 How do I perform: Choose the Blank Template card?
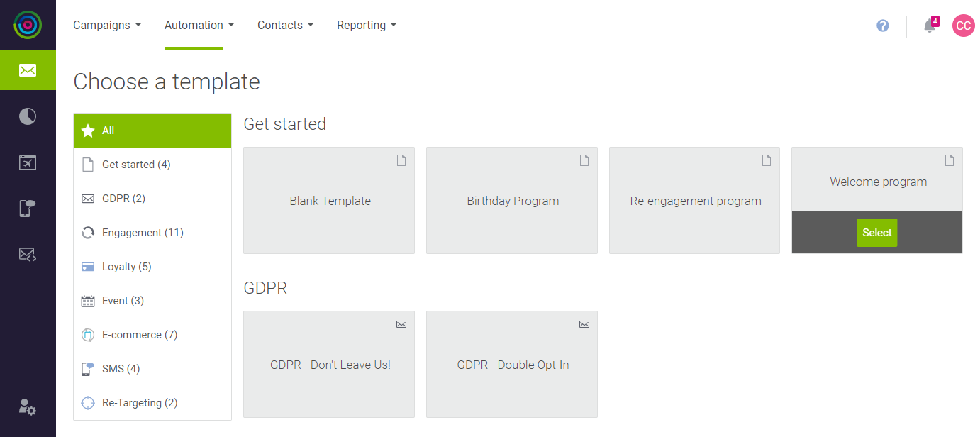coord(329,201)
